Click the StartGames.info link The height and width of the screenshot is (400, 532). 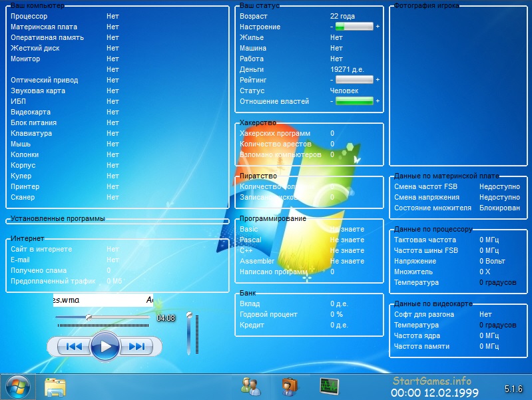431,381
